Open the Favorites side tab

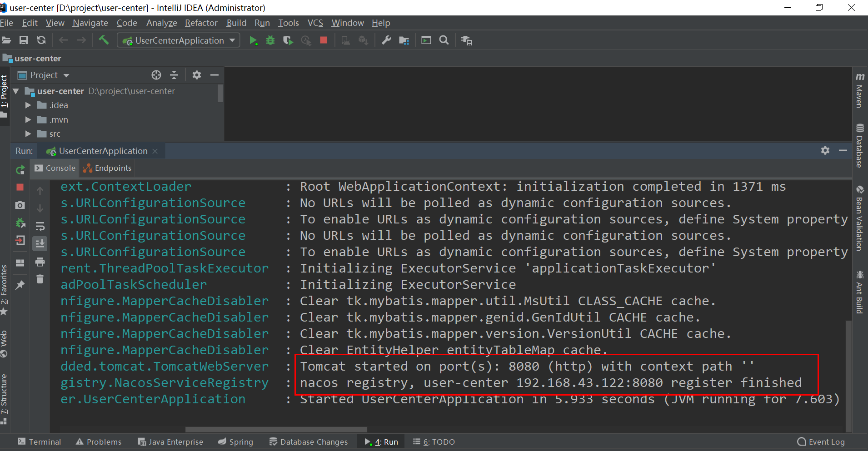pyautogui.click(x=4, y=290)
